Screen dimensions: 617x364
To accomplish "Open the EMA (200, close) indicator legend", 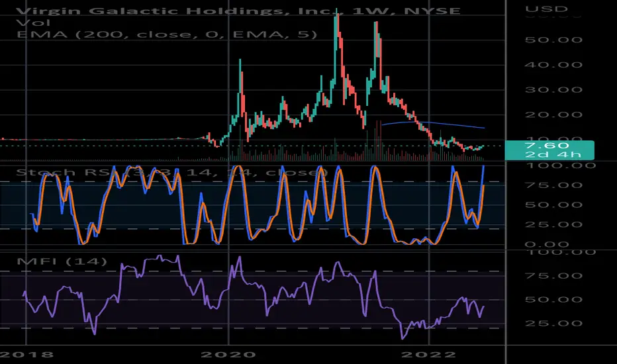I will click(167, 34).
